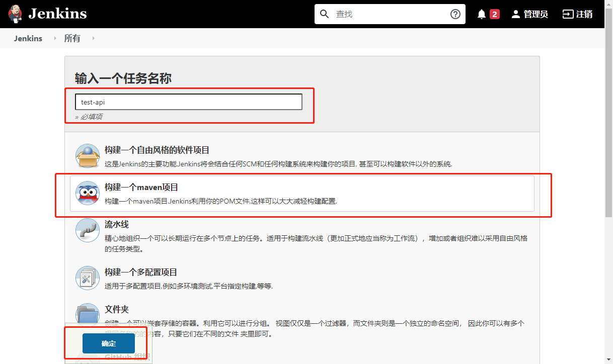Choose 构建一个maven项目 title
Image resolution: width=613 pixels, height=364 pixels.
point(141,188)
